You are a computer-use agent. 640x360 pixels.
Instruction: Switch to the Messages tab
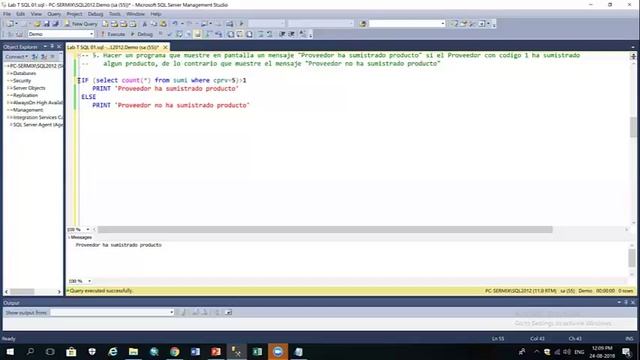pos(80,237)
